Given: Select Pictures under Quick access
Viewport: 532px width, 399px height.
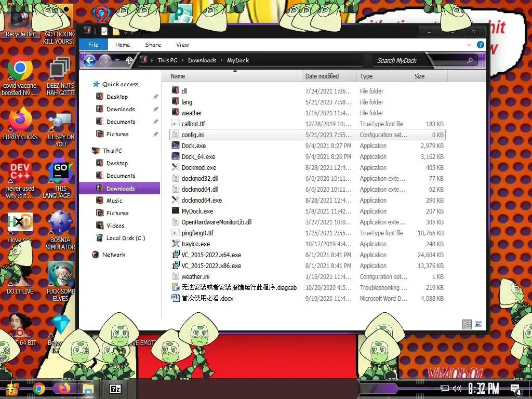Looking at the screenshot, I should pos(117,134).
